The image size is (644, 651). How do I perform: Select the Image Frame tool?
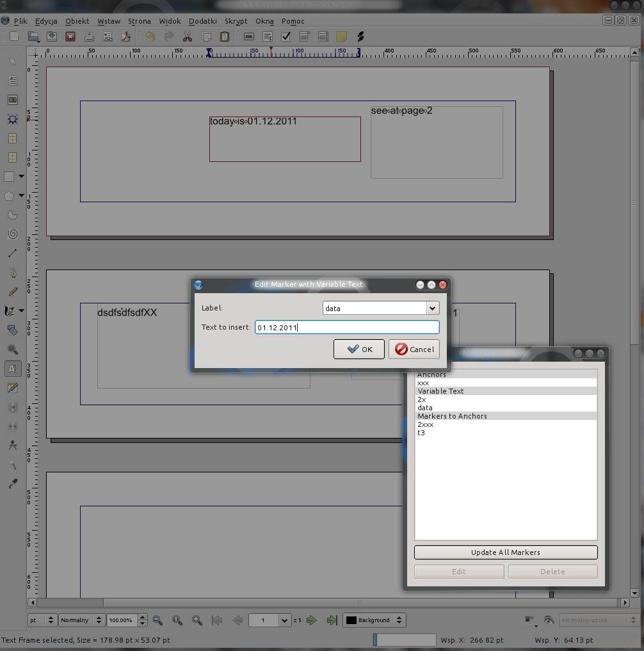(x=12, y=100)
